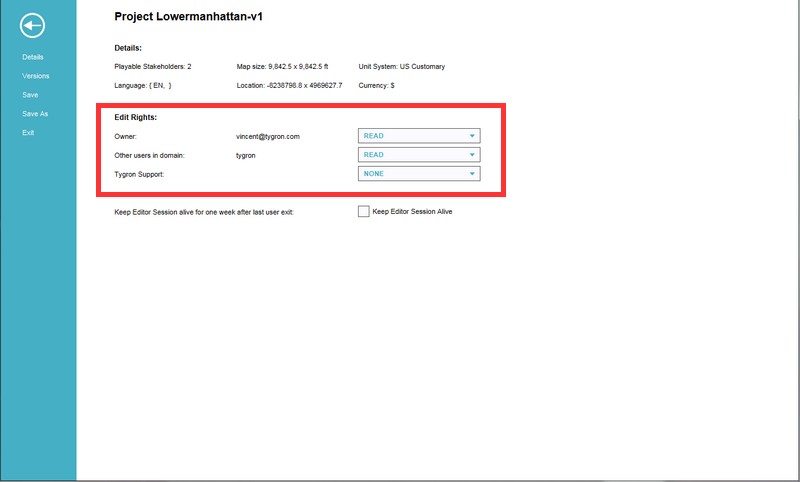This screenshot has height=482, width=800.
Task: Click the Unit System US Customary text
Action: coord(401,67)
